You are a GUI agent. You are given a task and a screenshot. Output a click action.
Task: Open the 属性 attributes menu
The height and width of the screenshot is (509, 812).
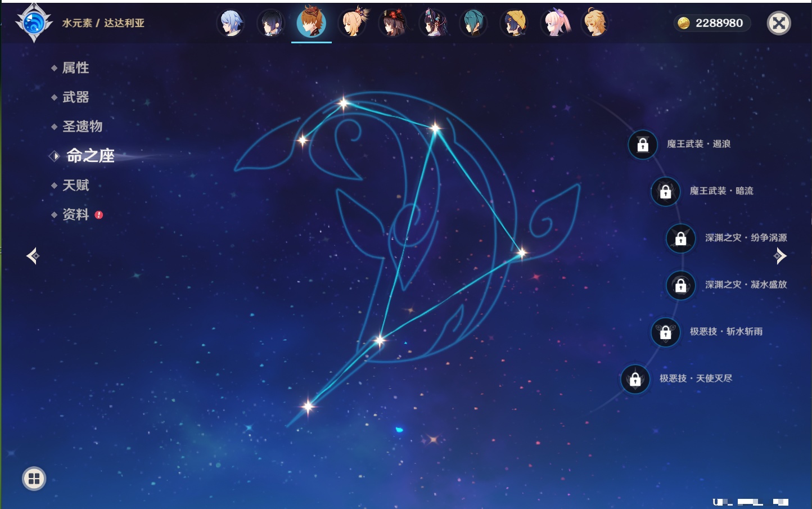(x=75, y=68)
